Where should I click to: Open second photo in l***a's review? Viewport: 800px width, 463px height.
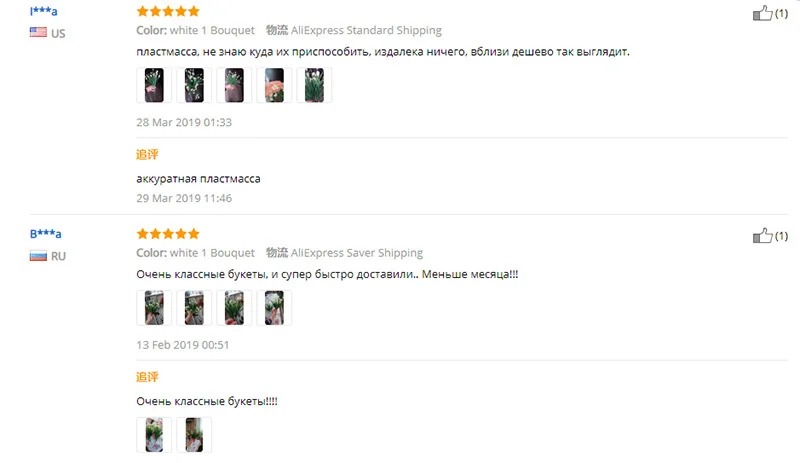[x=194, y=85]
